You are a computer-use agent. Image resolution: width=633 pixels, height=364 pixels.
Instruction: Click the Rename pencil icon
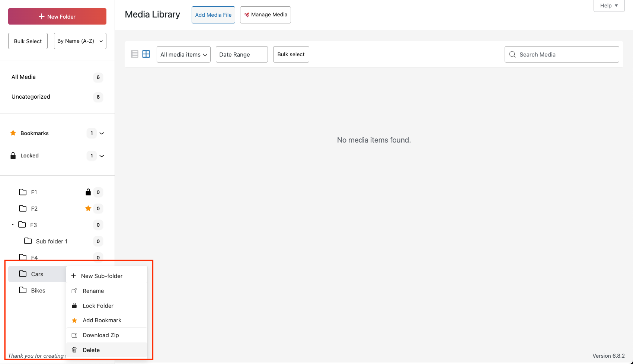tap(74, 291)
